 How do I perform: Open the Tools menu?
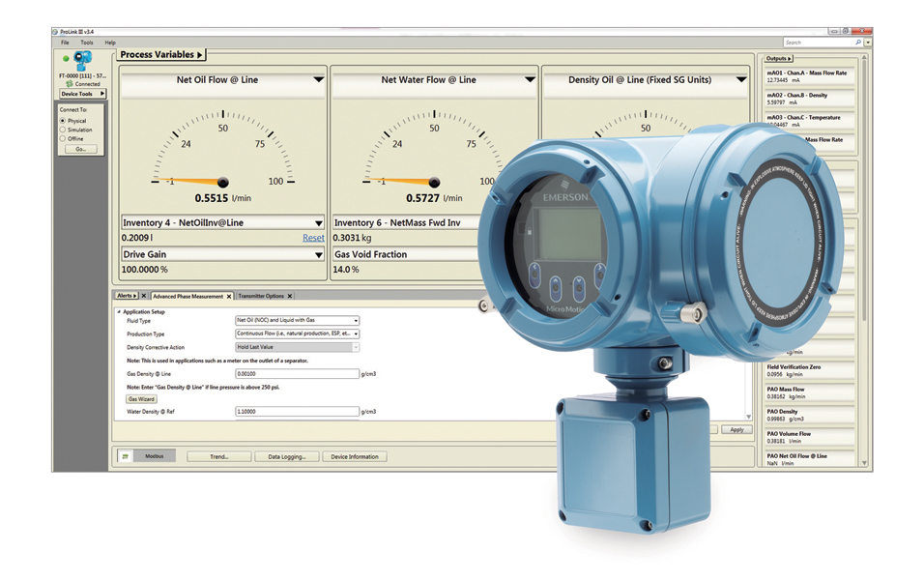[x=87, y=43]
